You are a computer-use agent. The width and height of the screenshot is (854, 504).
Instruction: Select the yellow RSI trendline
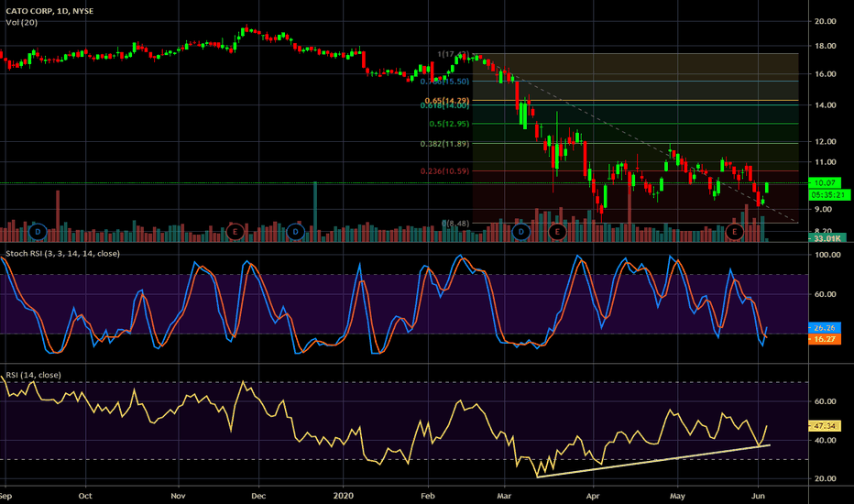(x=653, y=461)
